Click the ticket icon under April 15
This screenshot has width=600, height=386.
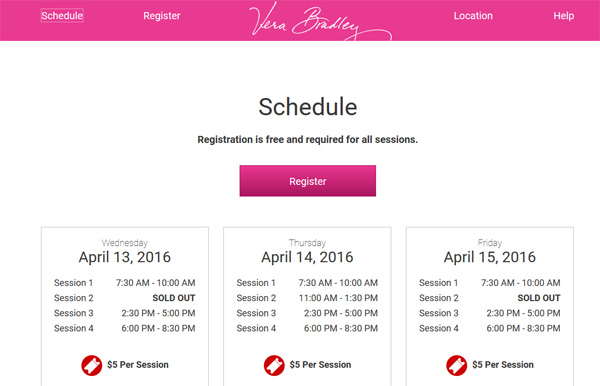coord(457,365)
